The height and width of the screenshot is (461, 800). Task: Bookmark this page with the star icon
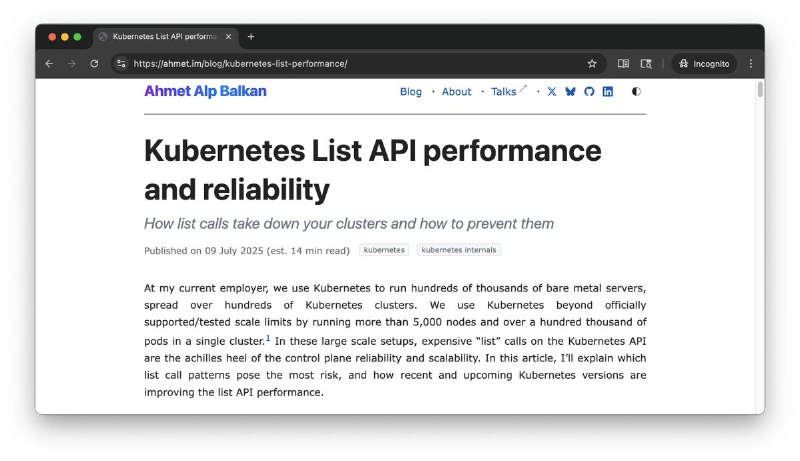[x=592, y=63]
